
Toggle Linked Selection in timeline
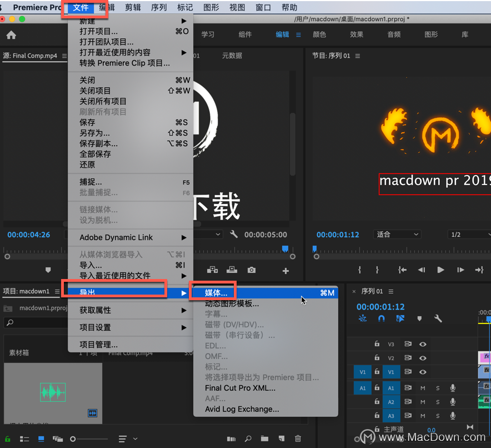(x=400, y=318)
